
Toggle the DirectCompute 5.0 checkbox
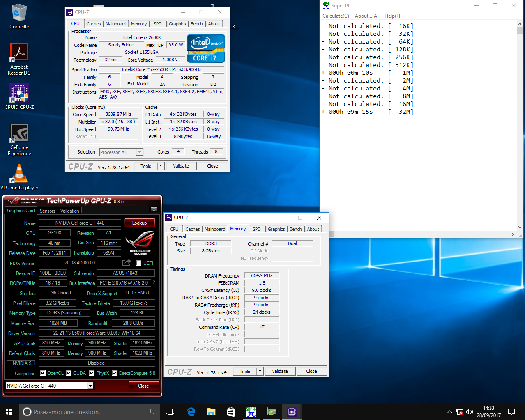click(x=115, y=373)
